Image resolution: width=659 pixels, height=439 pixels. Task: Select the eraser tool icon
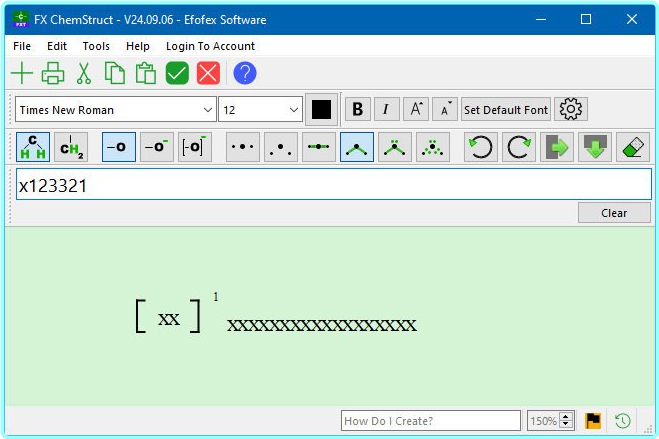632,147
